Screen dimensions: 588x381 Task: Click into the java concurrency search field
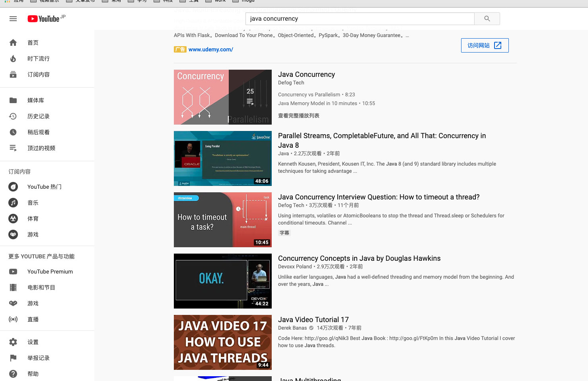(360, 19)
